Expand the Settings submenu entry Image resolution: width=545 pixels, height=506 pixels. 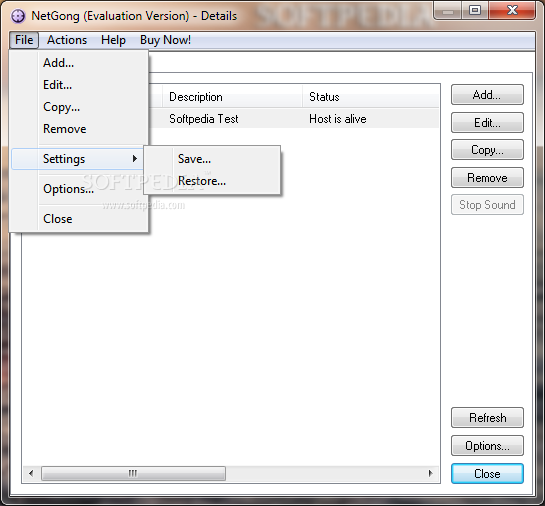[77, 159]
